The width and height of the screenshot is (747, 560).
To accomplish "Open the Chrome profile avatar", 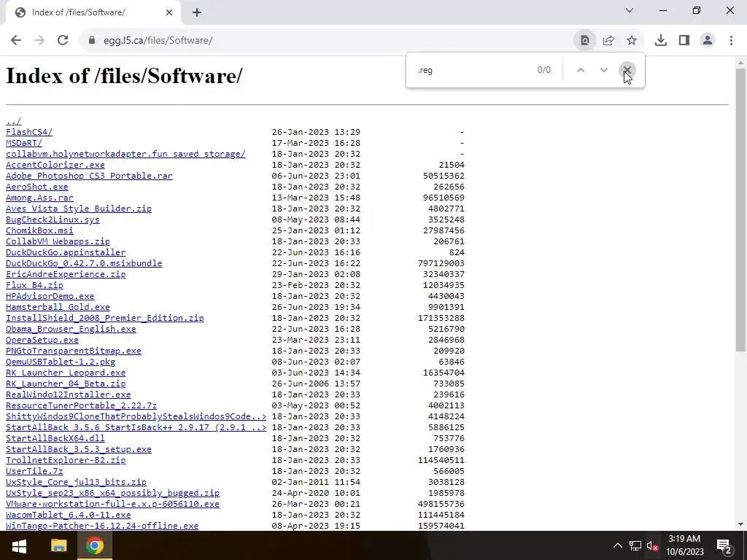I will click(708, 41).
